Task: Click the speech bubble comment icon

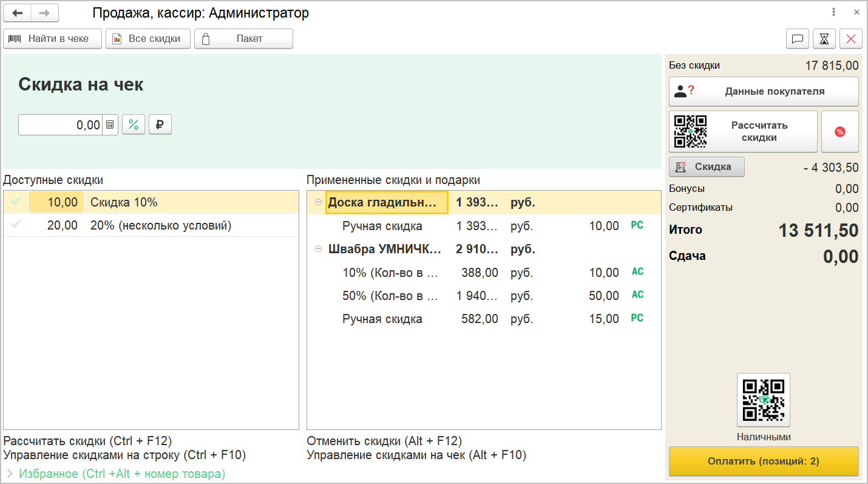Action: tap(798, 39)
